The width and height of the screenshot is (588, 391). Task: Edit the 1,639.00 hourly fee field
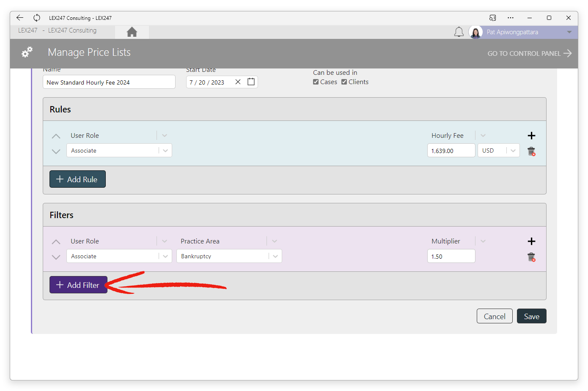pyautogui.click(x=451, y=150)
